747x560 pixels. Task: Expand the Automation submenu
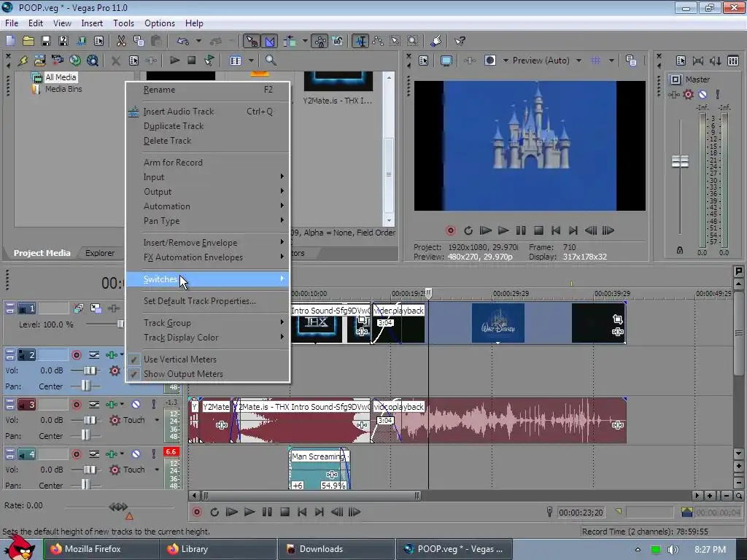click(208, 206)
